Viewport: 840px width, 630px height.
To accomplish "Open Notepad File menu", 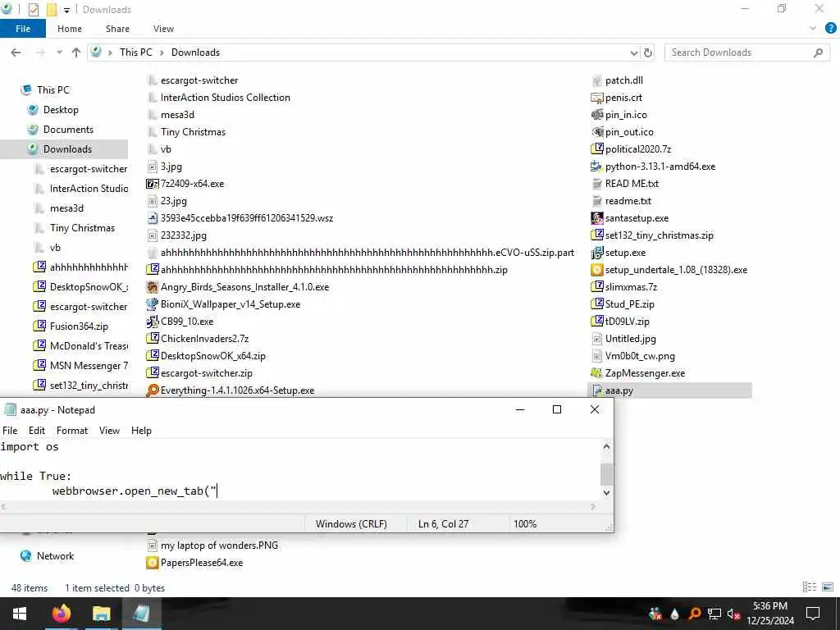I will (x=10, y=431).
